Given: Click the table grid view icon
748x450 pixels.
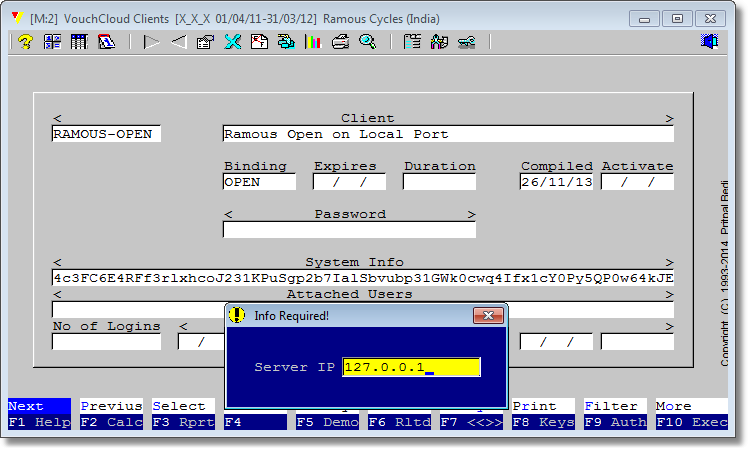Looking at the screenshot, I should tap(79, 42).
